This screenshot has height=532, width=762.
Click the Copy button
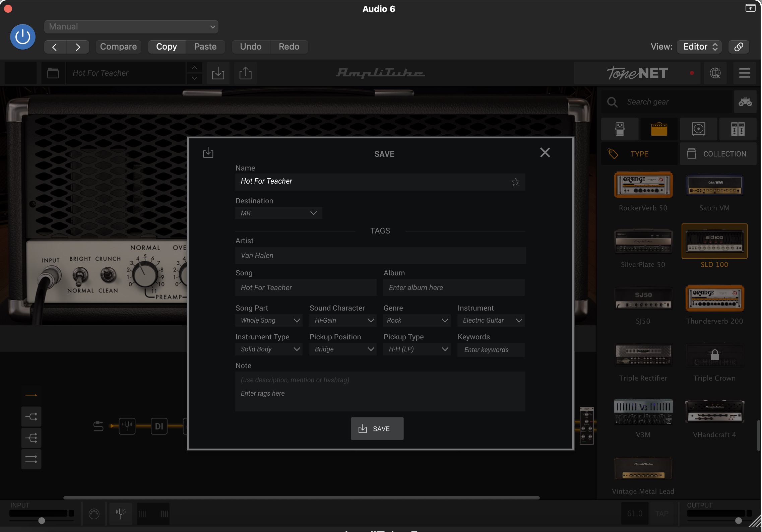167,47
